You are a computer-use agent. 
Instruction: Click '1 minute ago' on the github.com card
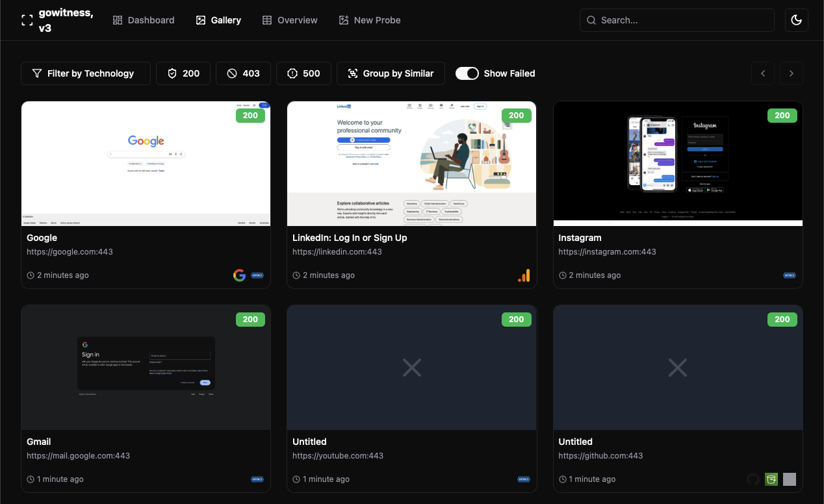click(x=593, y=479)
